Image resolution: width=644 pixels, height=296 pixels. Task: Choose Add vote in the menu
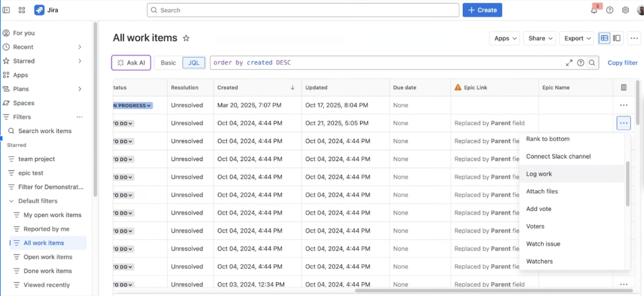tap(539, 209)
